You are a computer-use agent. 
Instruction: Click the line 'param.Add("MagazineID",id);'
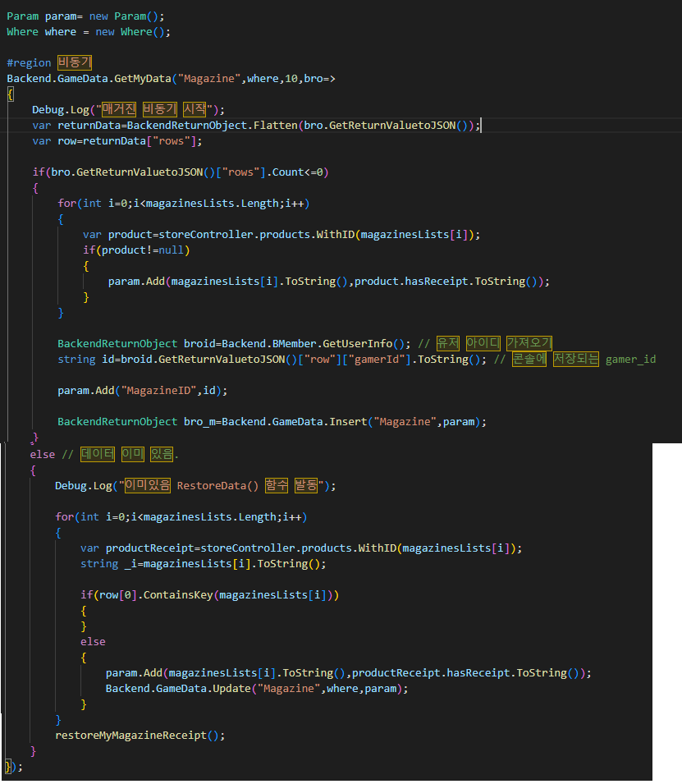(x=143, y=391)
